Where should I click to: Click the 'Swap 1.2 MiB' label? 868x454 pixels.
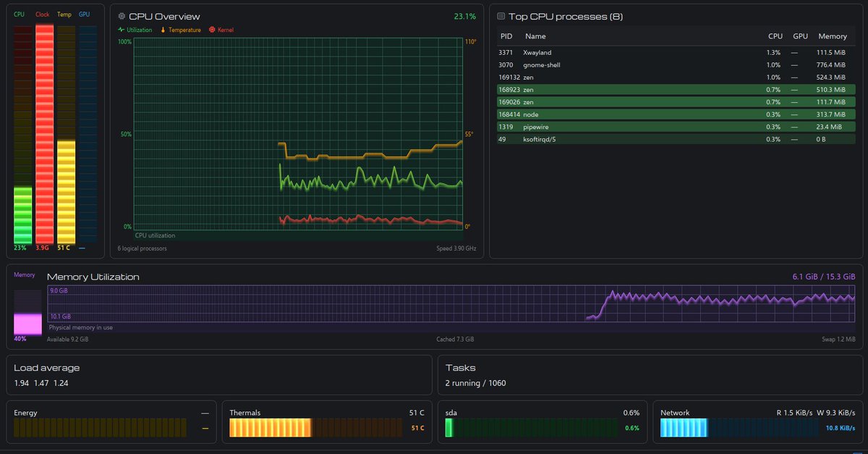838,339
